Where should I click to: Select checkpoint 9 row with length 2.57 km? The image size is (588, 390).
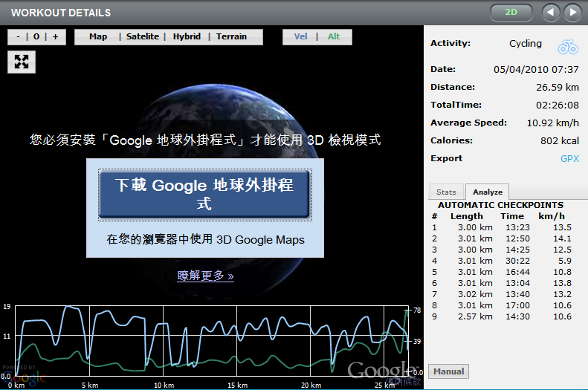pyautogui.click(x=501, y=316)
